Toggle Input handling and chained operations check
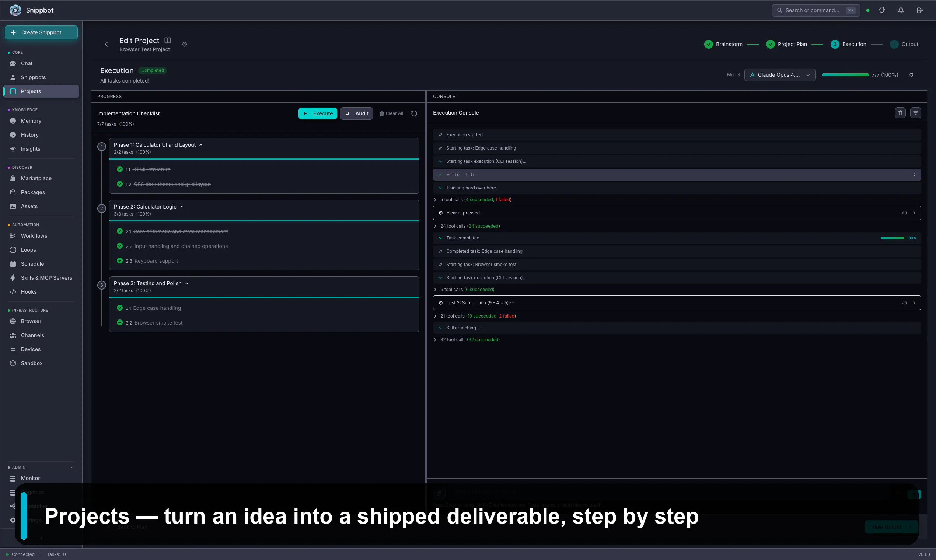The image size is (936, 560). click(120, 246)
